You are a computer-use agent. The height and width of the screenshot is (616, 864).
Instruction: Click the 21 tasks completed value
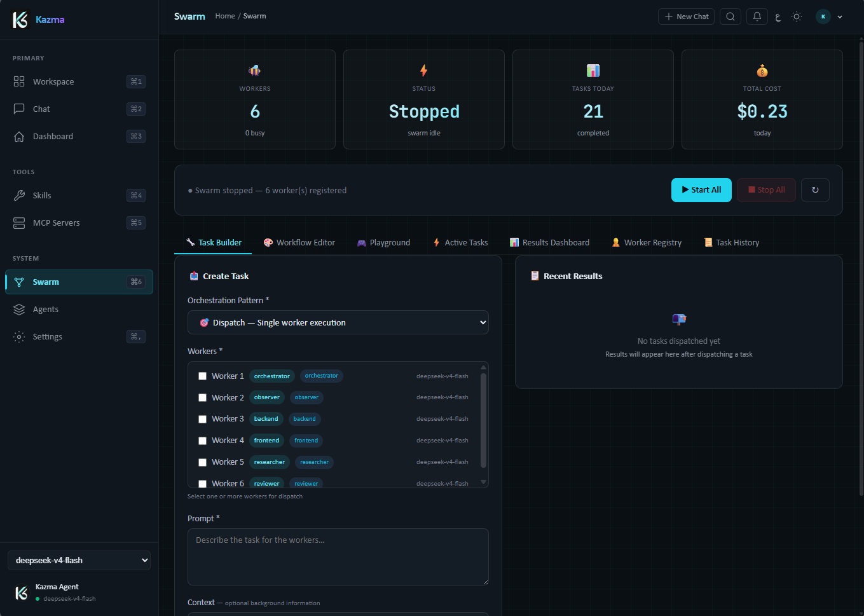pos(593,112)
